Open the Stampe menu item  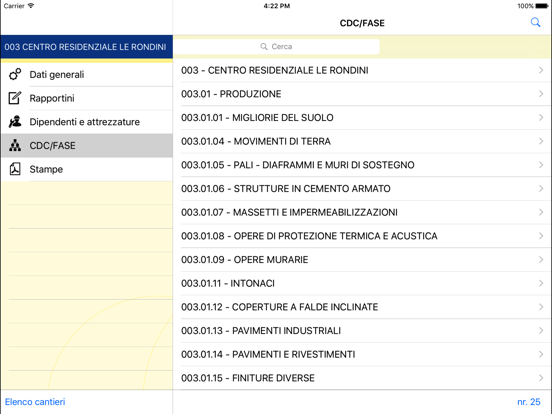pos(87,169)
